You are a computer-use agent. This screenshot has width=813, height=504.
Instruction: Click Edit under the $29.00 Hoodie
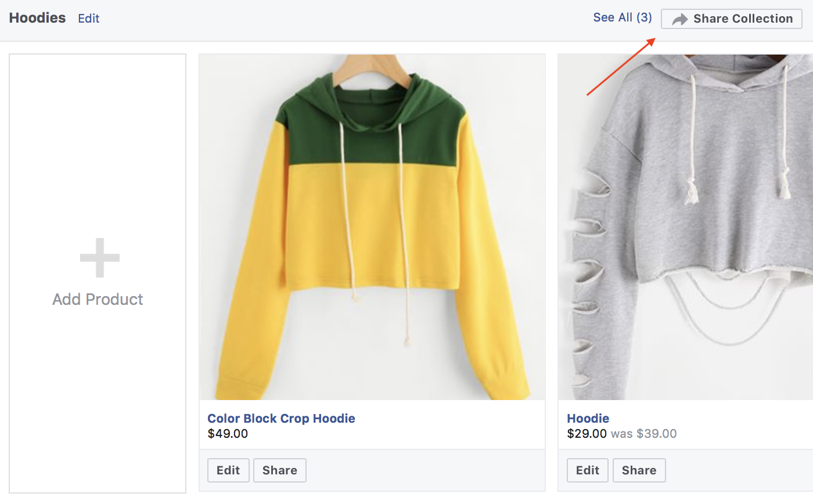point(588,470)
